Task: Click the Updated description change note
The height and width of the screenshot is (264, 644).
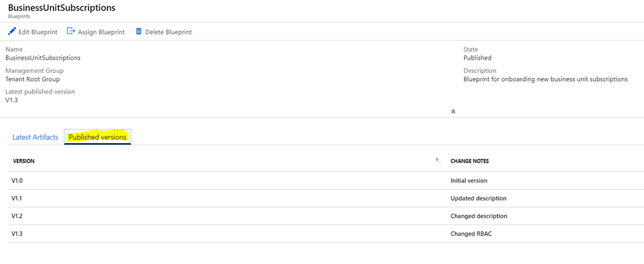Action: click(479, 198)
